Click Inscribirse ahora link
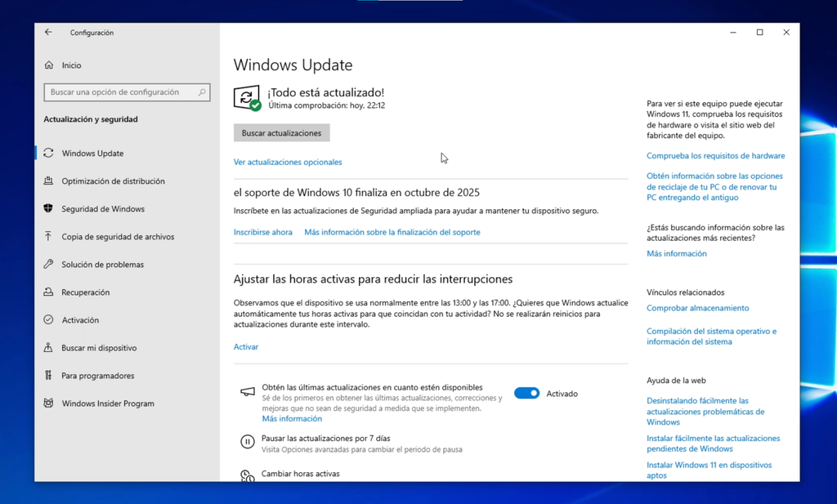Image resolution: width=837 pixels, height=504 pixels. 262,232
